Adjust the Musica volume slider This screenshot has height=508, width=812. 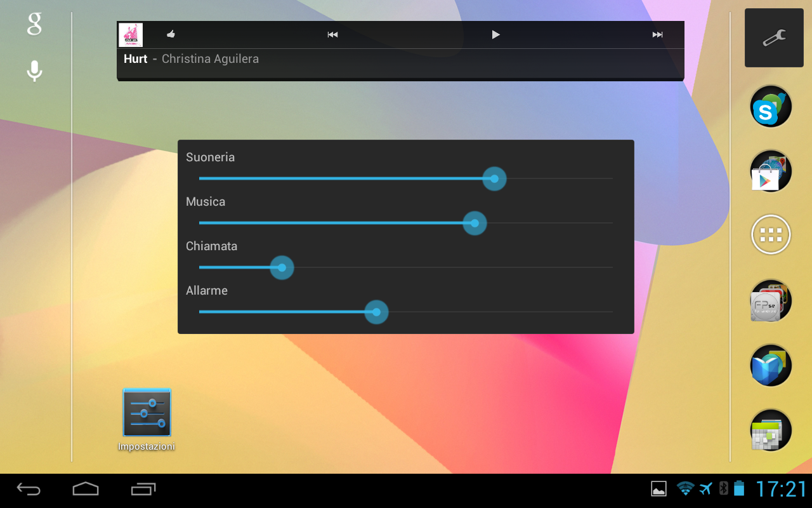coord(406,224)
